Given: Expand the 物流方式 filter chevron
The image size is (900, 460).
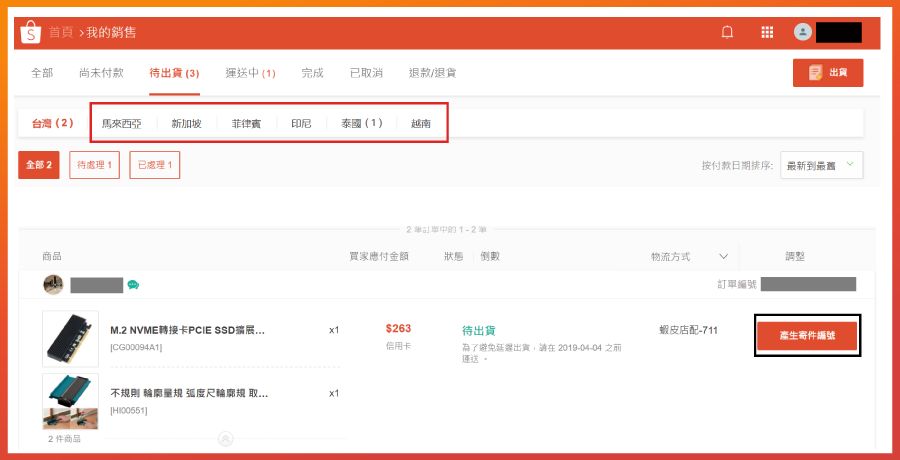Looking at the screenshot, I should coord(723,257).
